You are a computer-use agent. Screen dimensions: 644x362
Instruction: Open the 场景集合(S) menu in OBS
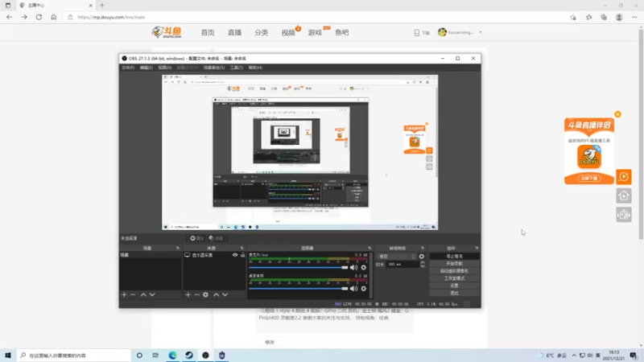(x=214, y=68)
